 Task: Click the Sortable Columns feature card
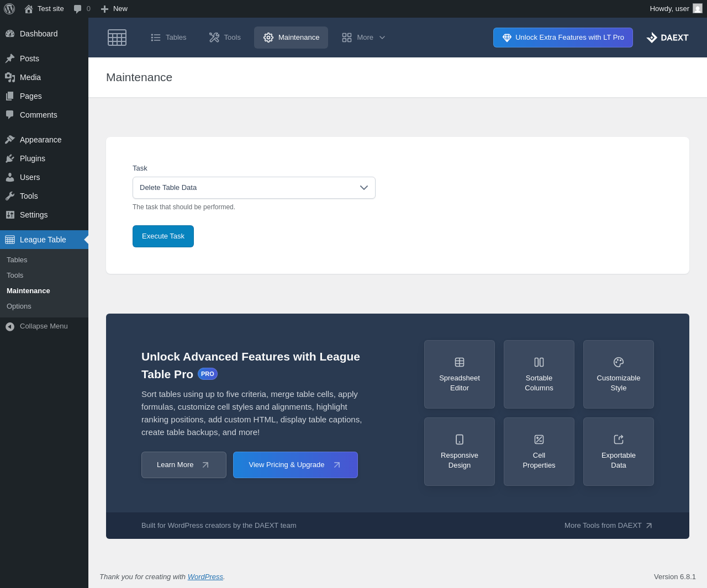tap(539, 374)
